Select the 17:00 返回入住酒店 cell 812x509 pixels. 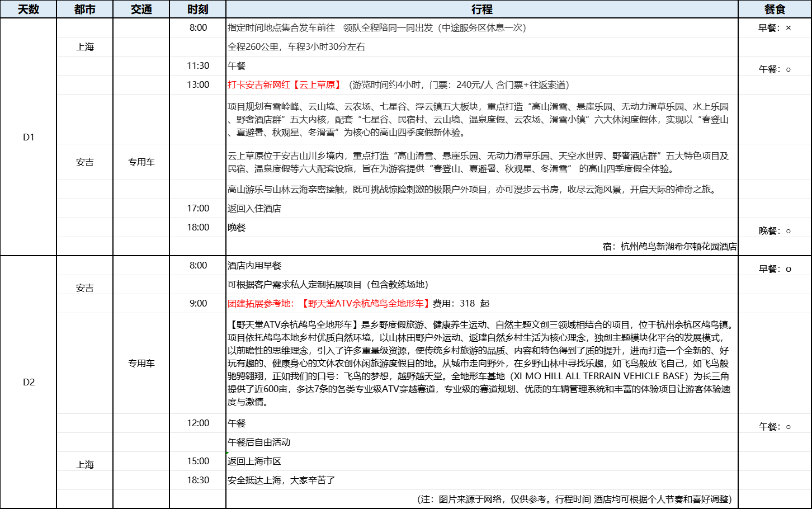click(254, 209)
